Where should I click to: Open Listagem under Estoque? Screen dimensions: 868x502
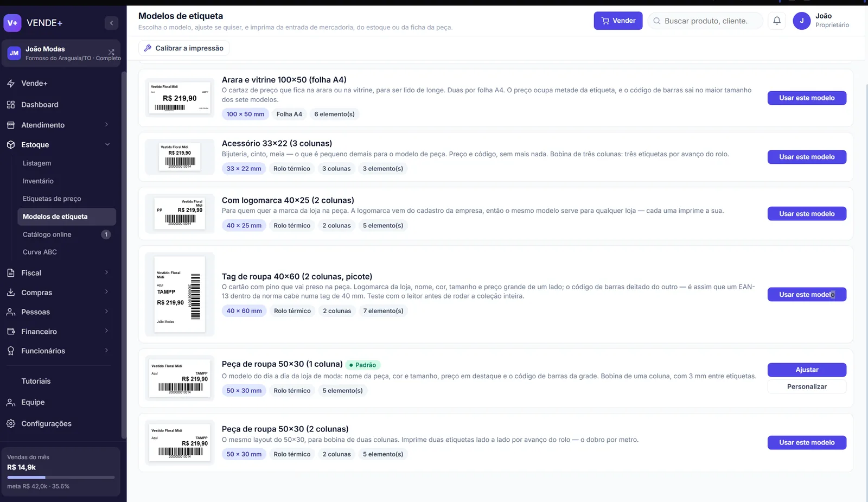coord(37,163)
